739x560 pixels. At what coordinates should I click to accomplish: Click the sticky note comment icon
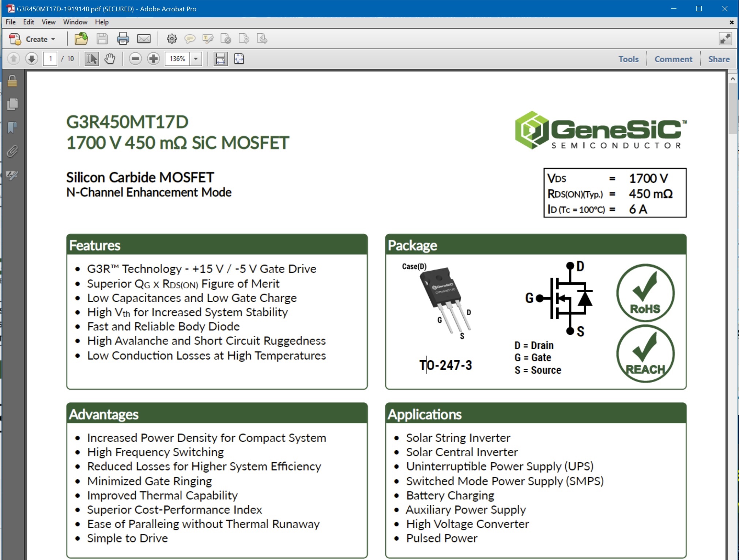(190, 39)
